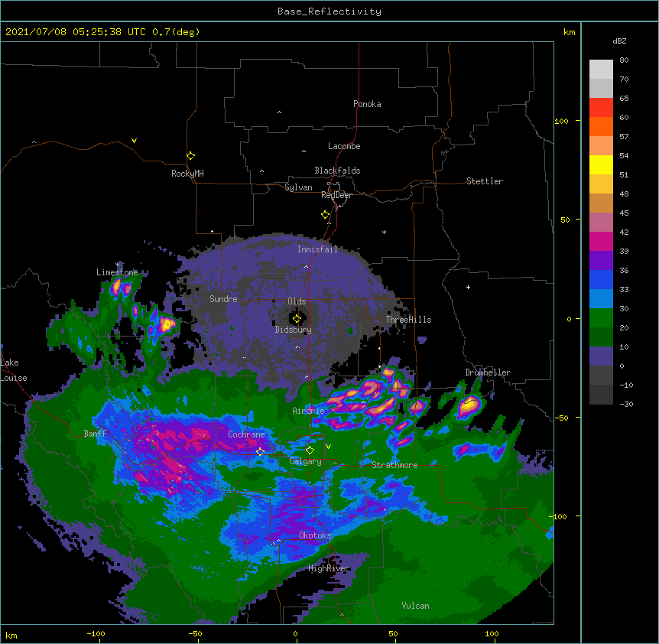This screenshot has width=659, height=644.
Task: Pick the bright yellow swatch in the dBZ legend
Action: (601, 164)
